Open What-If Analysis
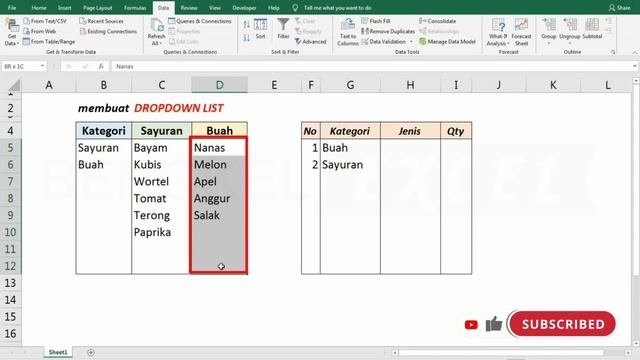640x360 pixels. [x=498, y=32]
